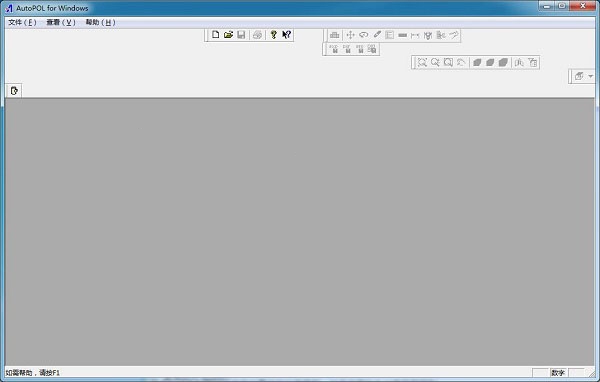Viewport: 600px width, 382px height.
Task: Open the 文件(F) menu
Action: coord(22,22)
